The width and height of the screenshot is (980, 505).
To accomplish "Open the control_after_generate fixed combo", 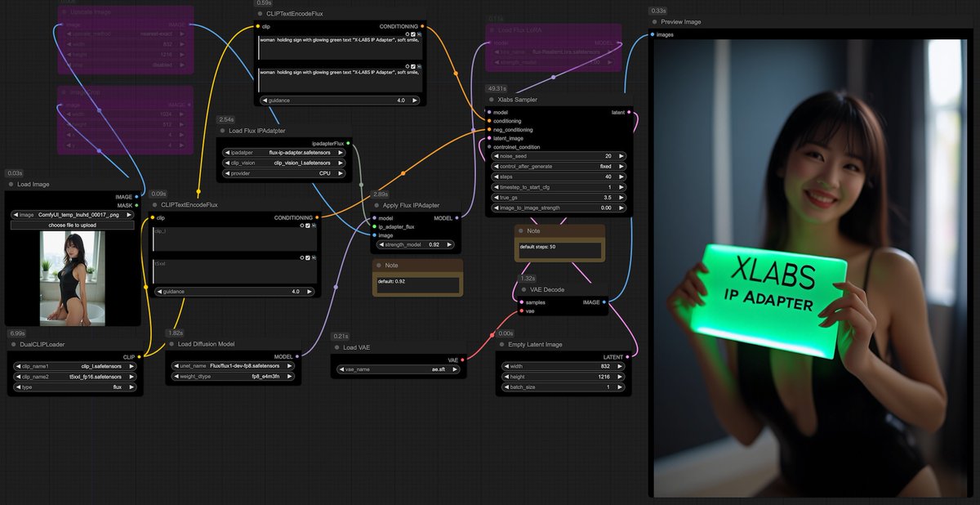I will [x=559, y=166].
